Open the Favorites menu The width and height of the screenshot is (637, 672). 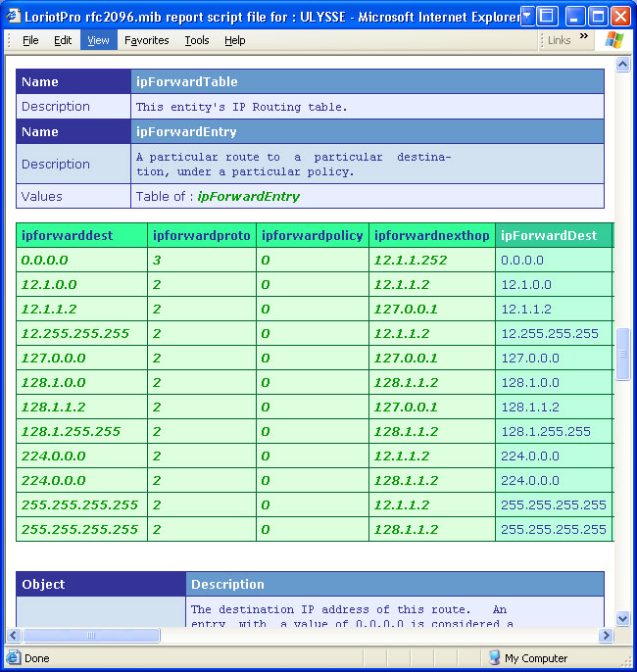coord(147,40)
